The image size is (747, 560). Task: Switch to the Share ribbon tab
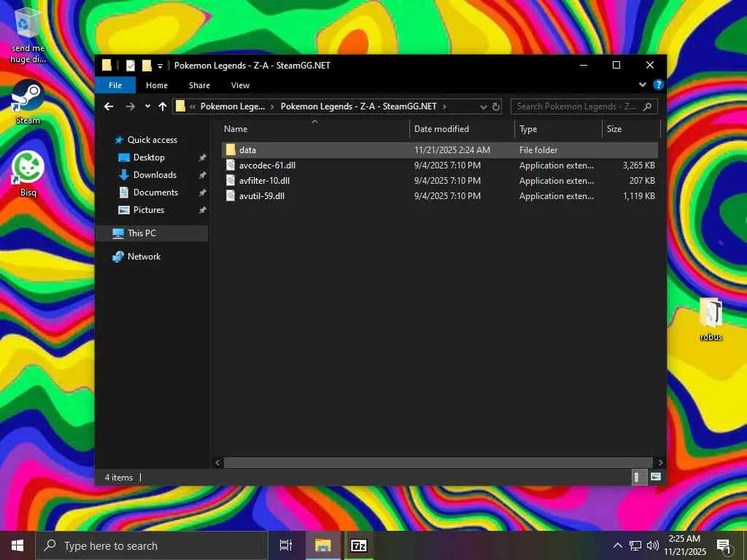pos(199,85)
